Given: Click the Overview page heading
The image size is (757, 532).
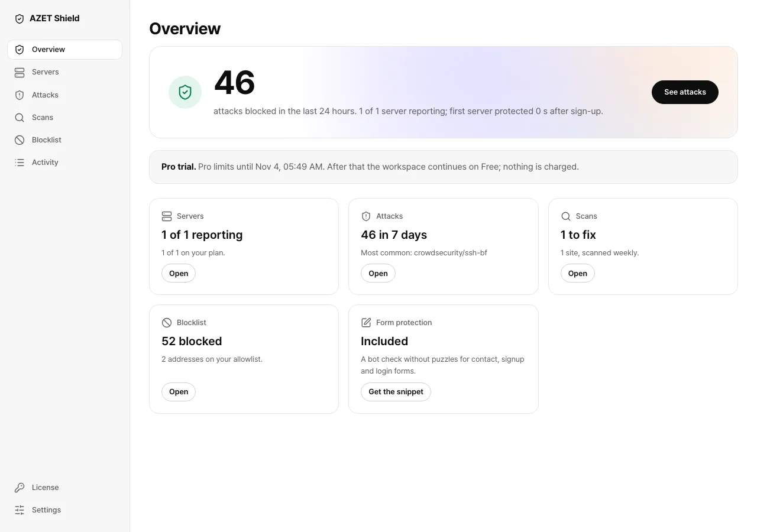Looking at the screenshot, I should 185,28.
